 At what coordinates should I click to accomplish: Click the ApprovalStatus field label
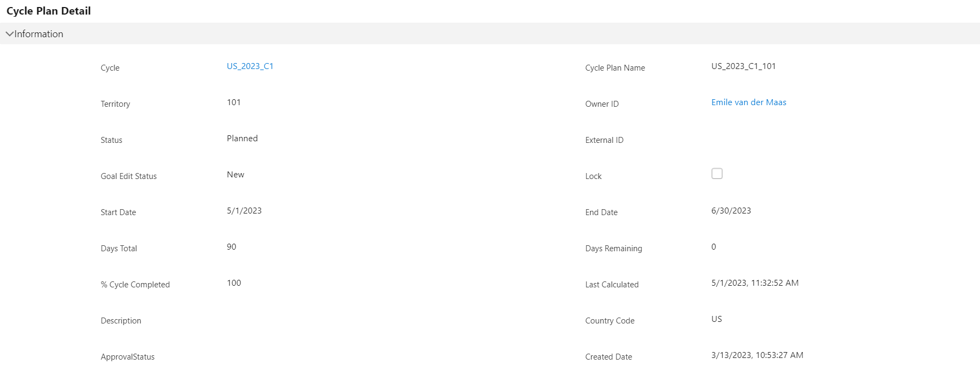pos(128,356)
